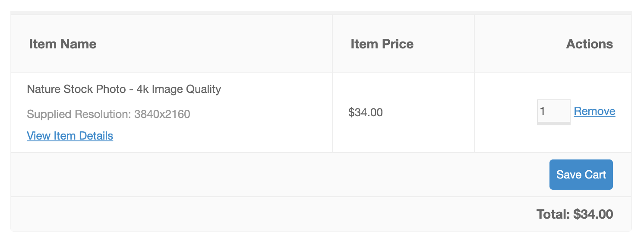Click the Actions column header

point(589,44)
